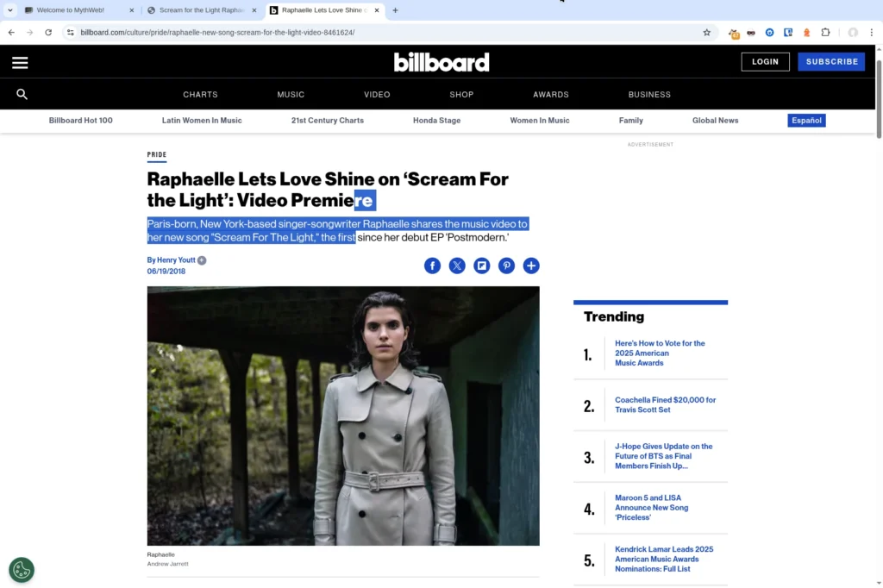Switch site to Español

pos(806,121)
